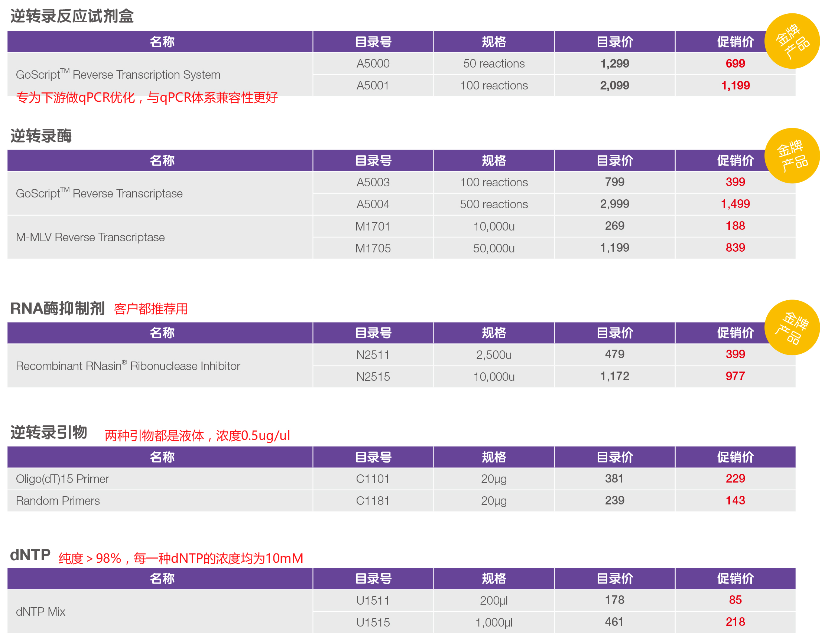Image resolution: width=825 pixels, height=644 pixels.
Task: Select the dNTP section heading
Action: pos(30,555)
